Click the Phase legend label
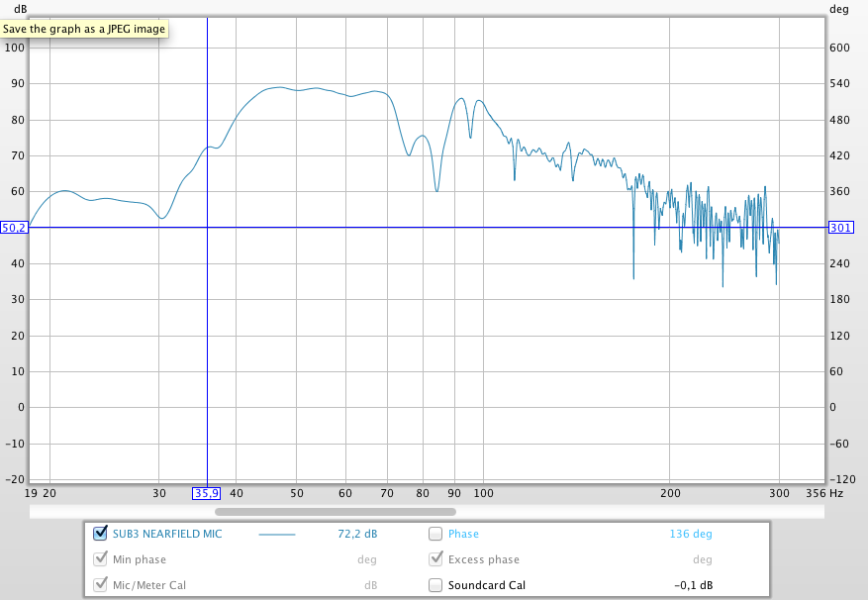 click(463, 534)
